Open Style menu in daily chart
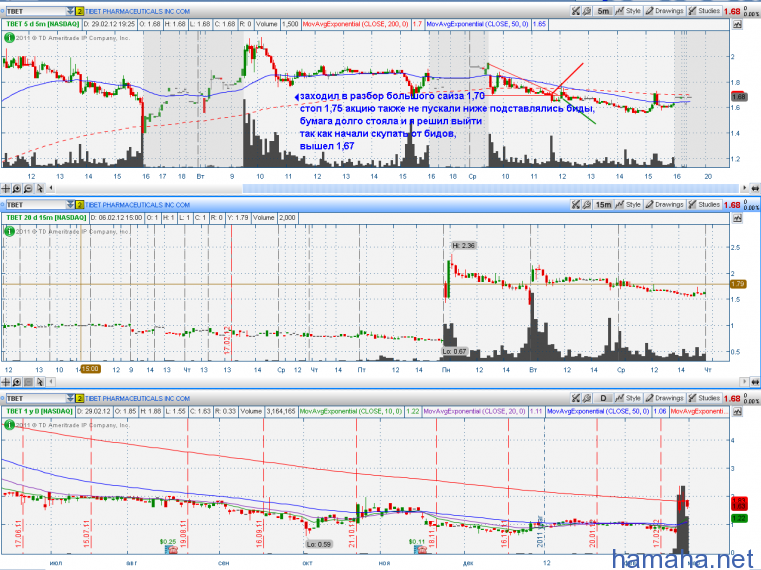Screen dimensions: 761x570 (x=628, y=398)
